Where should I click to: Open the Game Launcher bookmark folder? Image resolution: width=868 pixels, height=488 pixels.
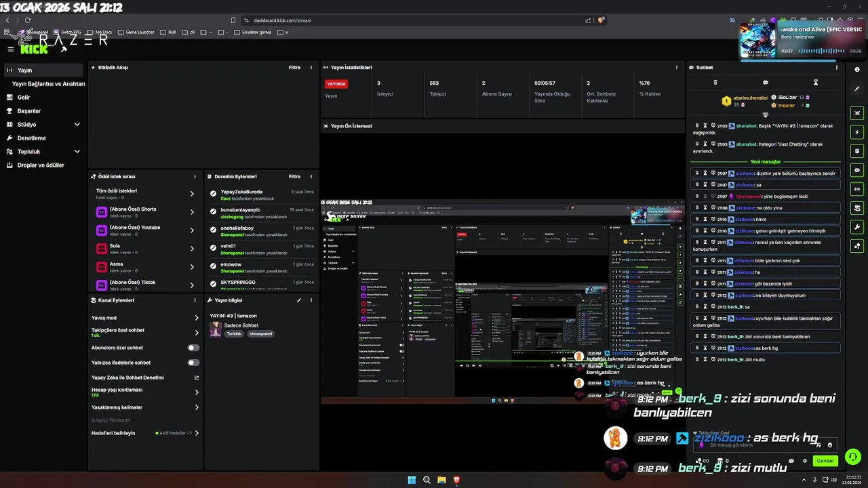pos(136,32)
